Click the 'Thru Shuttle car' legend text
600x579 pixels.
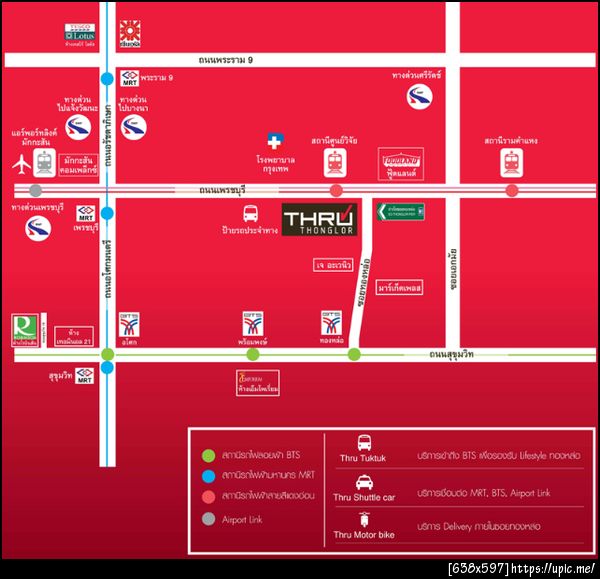(x=364, y=497)
